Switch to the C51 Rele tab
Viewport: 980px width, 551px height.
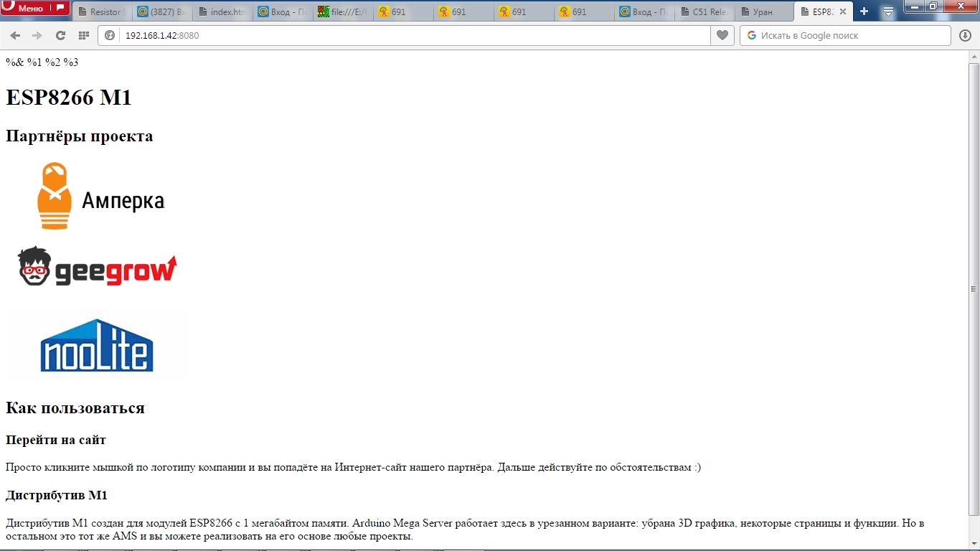[703, 12]
